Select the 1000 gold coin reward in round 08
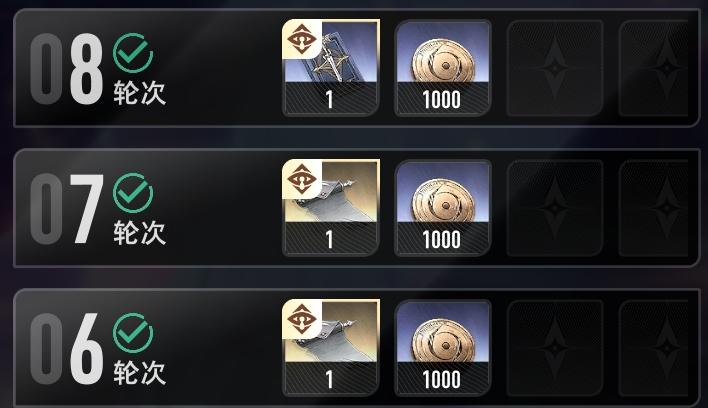This screenshot has height=408, width=708. 443,68
